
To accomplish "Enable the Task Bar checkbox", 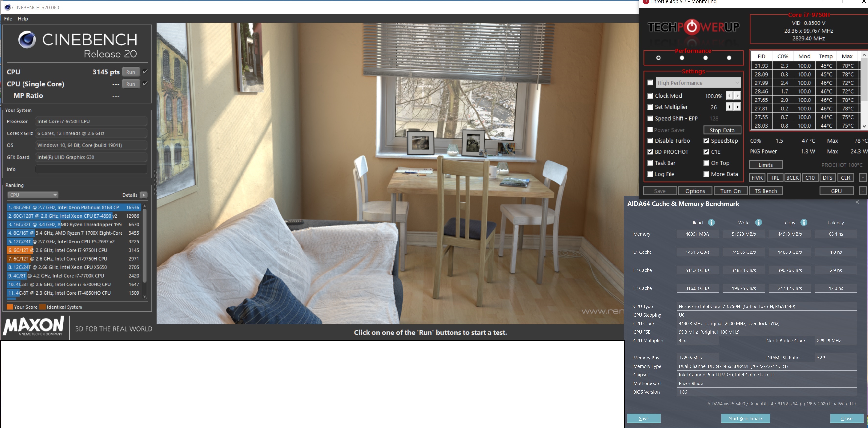I will 650,163.
